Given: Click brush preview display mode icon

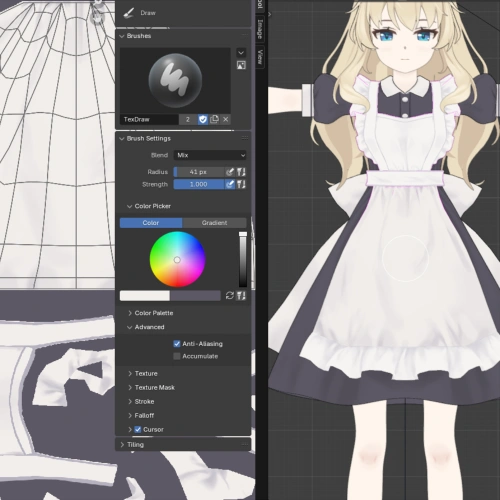Looking at the screenshot, I should pyautogui.click(x=241, y=65).
